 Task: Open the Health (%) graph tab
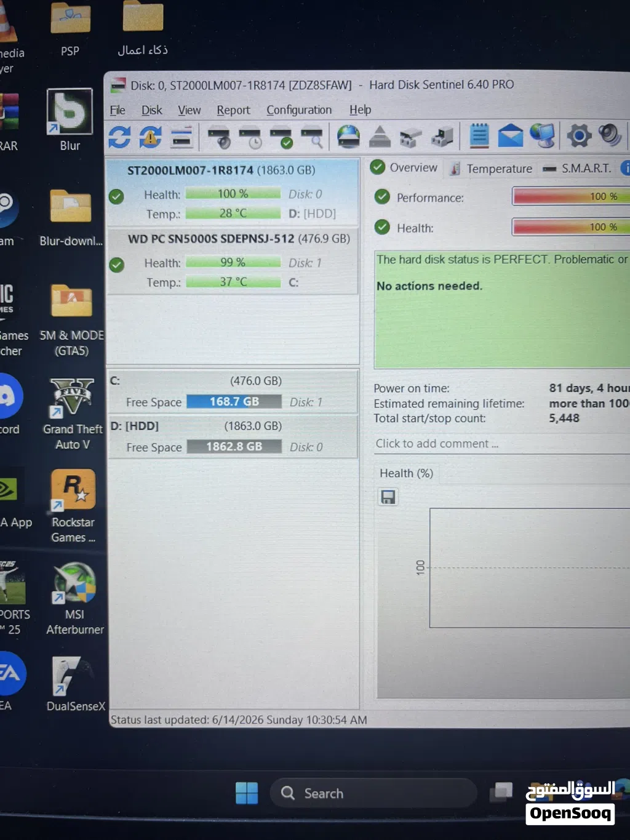[406, 473]
